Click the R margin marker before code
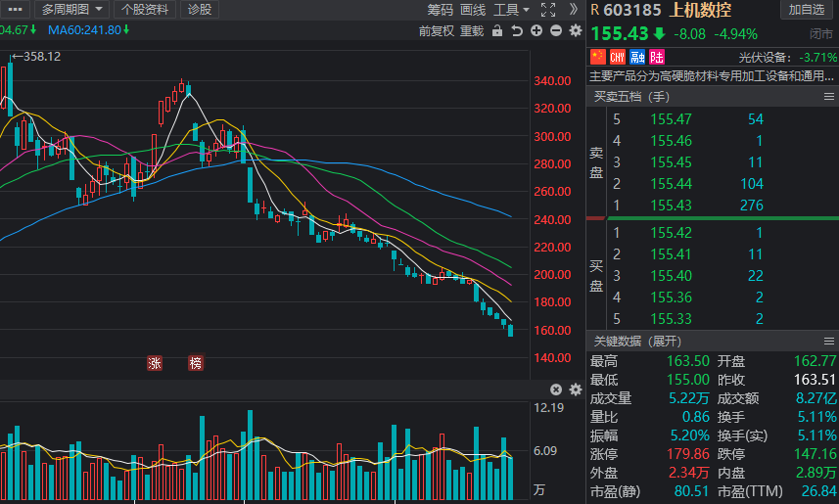This screenshot has height=504, width=839. 595,10
